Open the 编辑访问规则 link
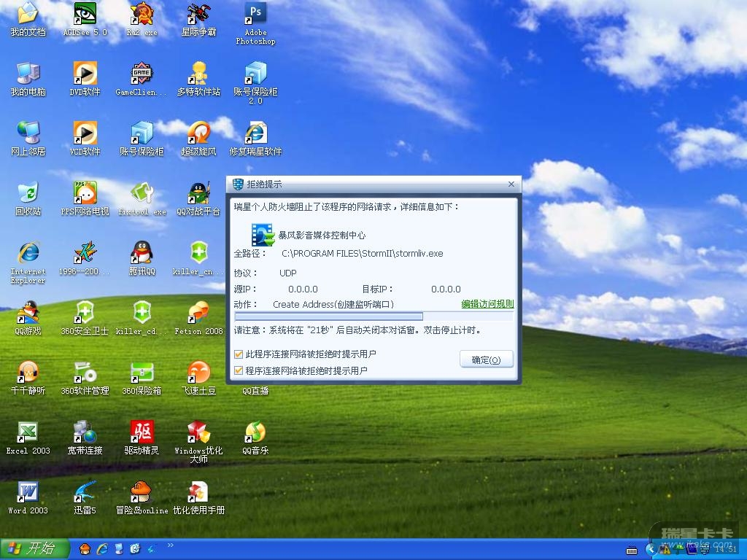 487,304
